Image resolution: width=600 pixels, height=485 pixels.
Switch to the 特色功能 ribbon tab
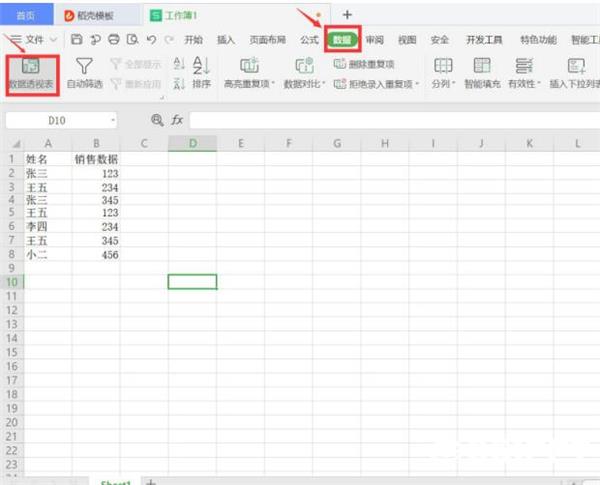coord(538,39)
